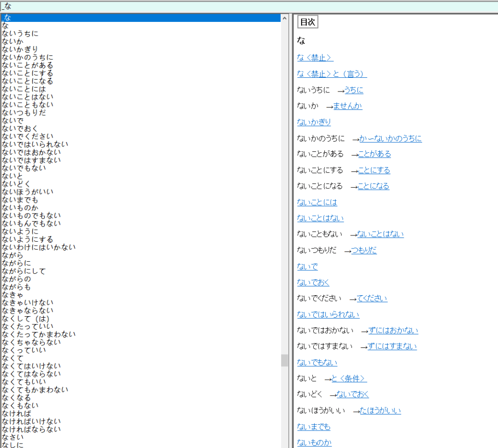Open the と〈条件〉 cross-reference link
The image size is (498, 448).
[350, 378]
